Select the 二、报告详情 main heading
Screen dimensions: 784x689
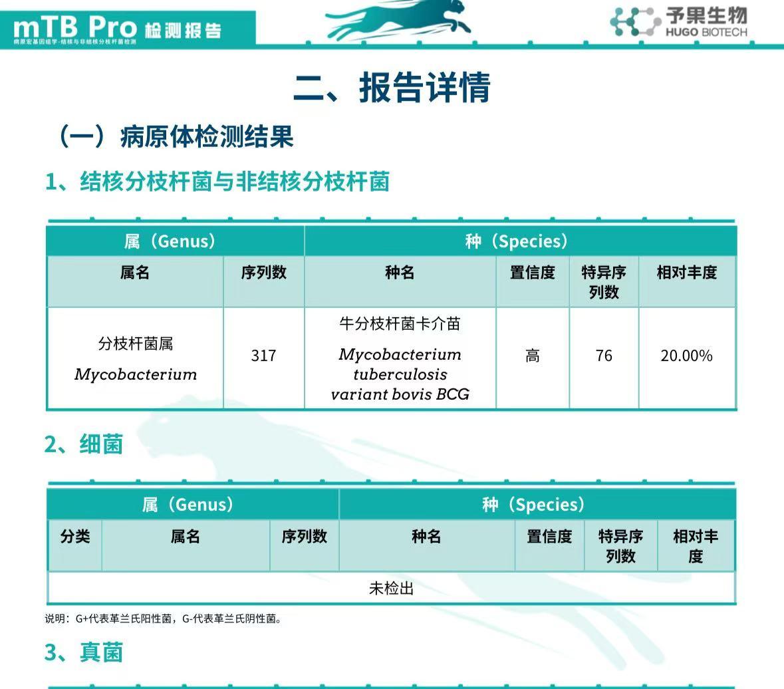tap(392, 87)
